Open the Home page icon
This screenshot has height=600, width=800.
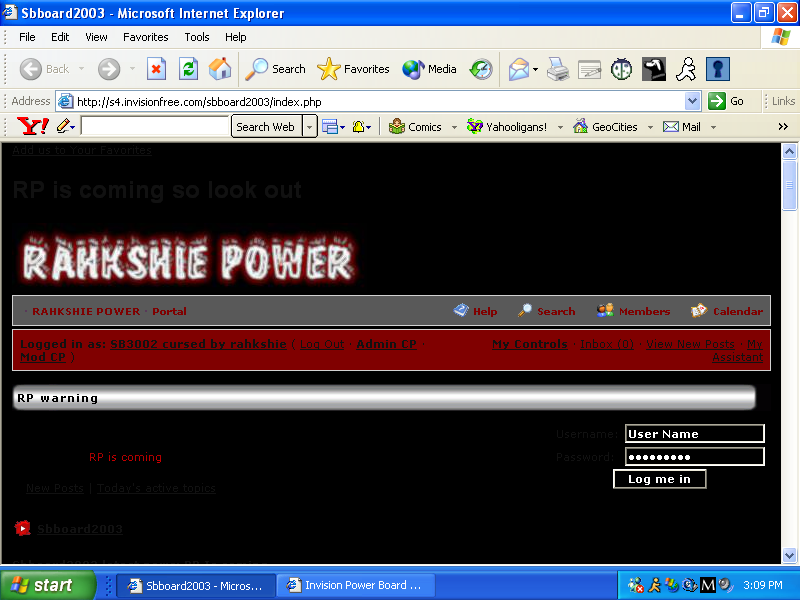220,69
